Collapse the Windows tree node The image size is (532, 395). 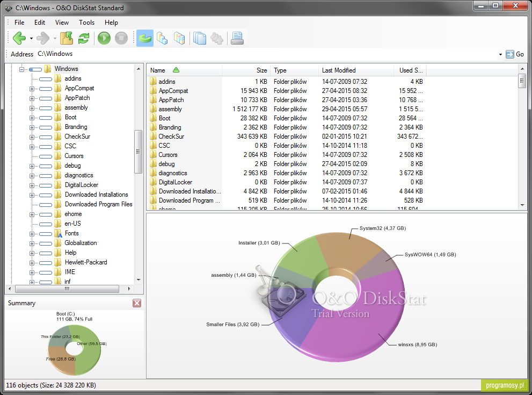[21, 69]
